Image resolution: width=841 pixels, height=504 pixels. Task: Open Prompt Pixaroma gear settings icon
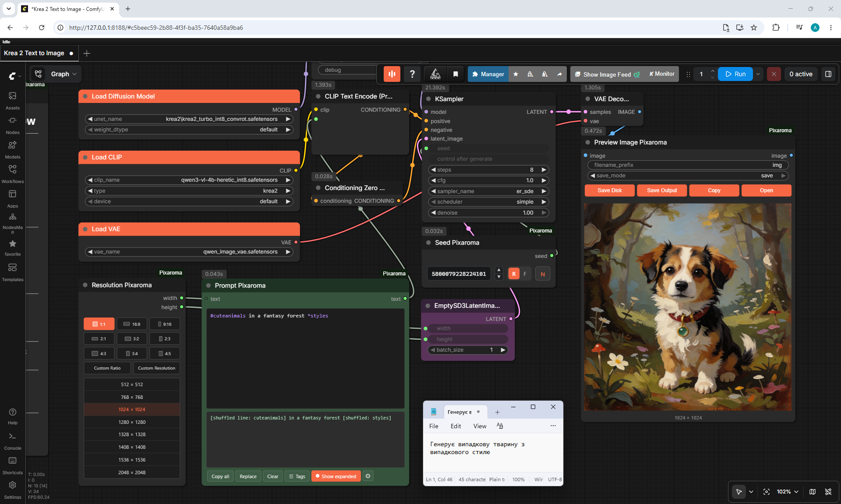tap(368, 476)
